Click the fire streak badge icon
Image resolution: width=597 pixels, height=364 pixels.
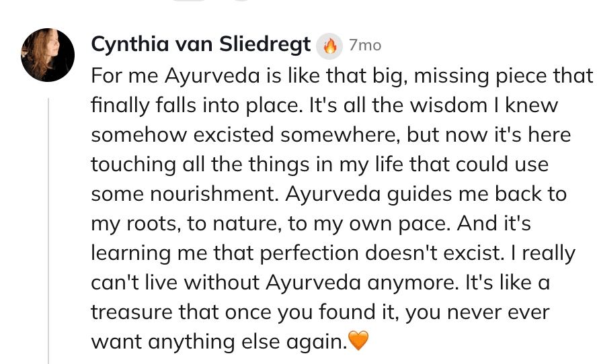pos(329,46)
